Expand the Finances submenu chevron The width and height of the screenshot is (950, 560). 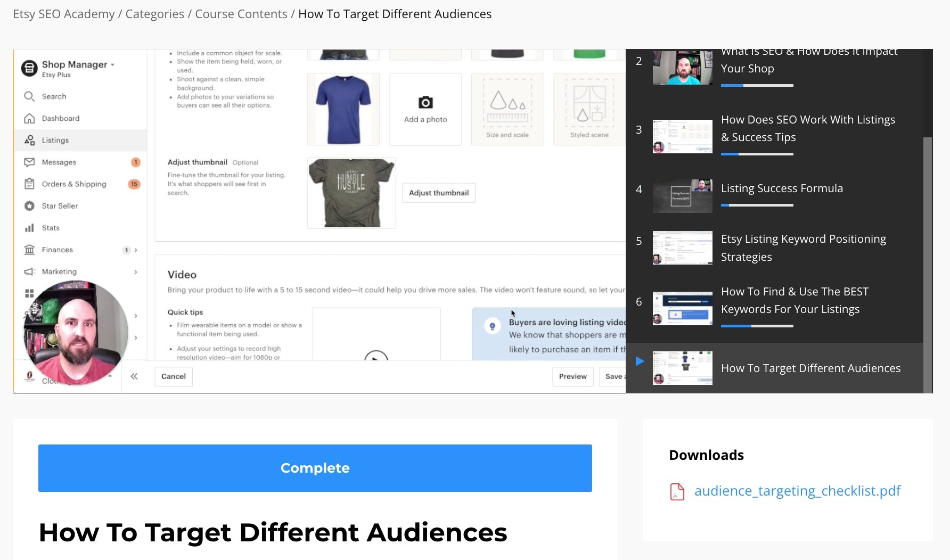(136, 250)
